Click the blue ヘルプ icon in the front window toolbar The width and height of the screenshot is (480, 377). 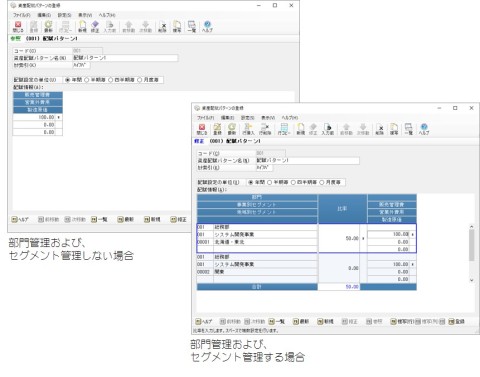pyautogui.click(x=424, y=129)
